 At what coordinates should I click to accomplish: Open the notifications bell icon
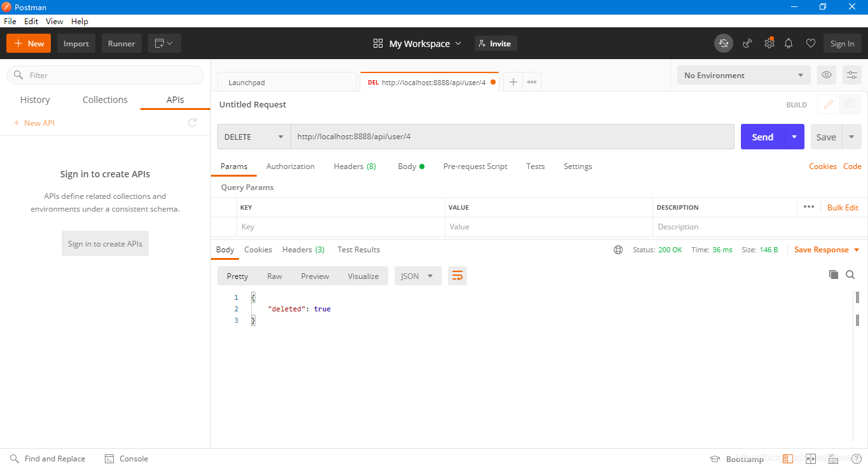point(789,43)
